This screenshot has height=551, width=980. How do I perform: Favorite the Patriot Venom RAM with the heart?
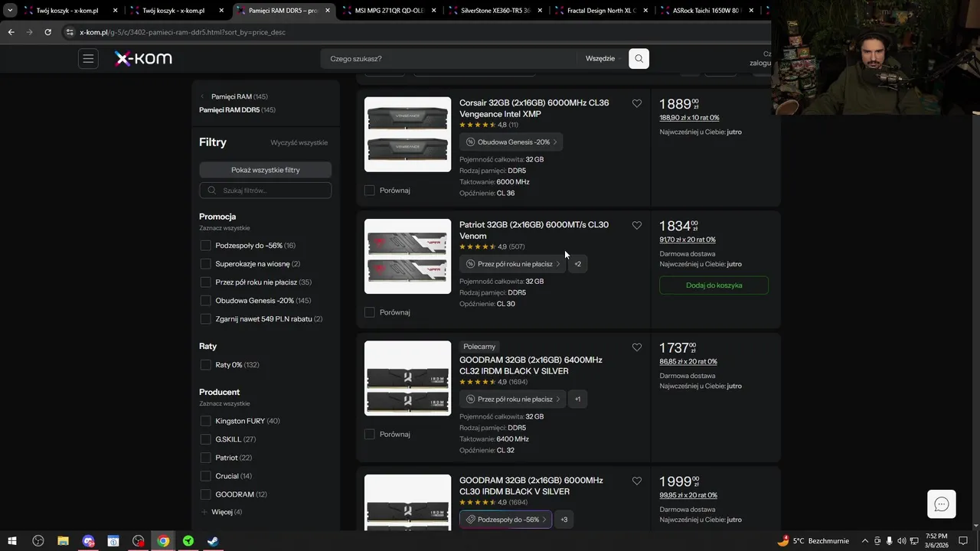[x=636, y=225]
